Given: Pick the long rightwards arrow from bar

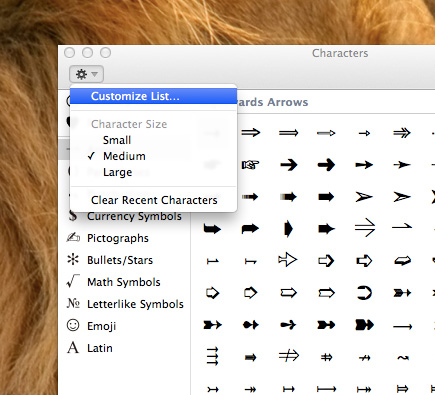Looking at the screenshot, I should (x=326, y=389).
